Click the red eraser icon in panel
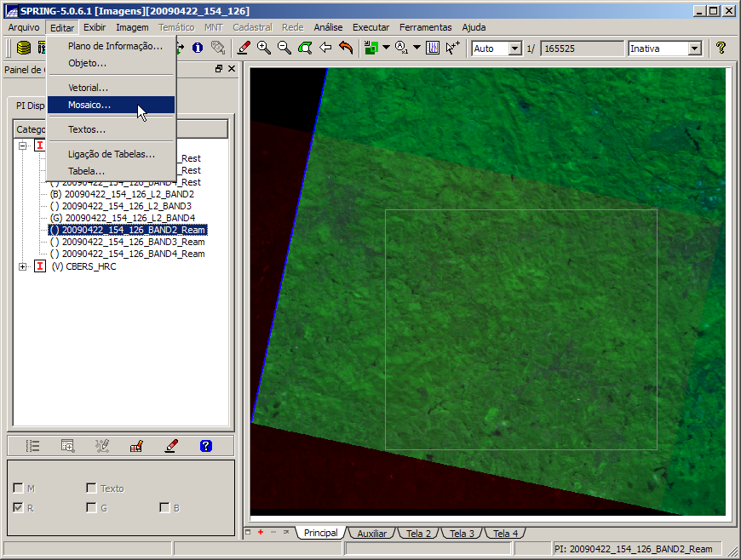Viewport: 741px width, 560px height. [x=170, y=445]
